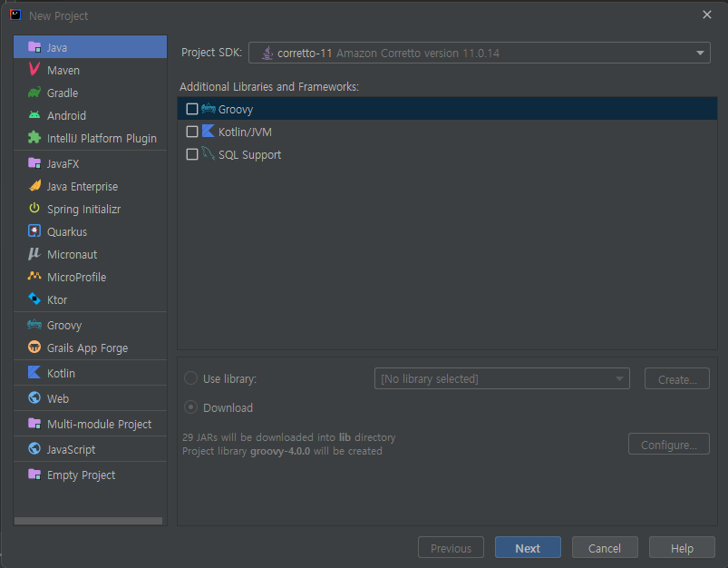The image size is (728, 568).
Task: Click the JavaFX folder icon
Action: click(x=34, y=163)
